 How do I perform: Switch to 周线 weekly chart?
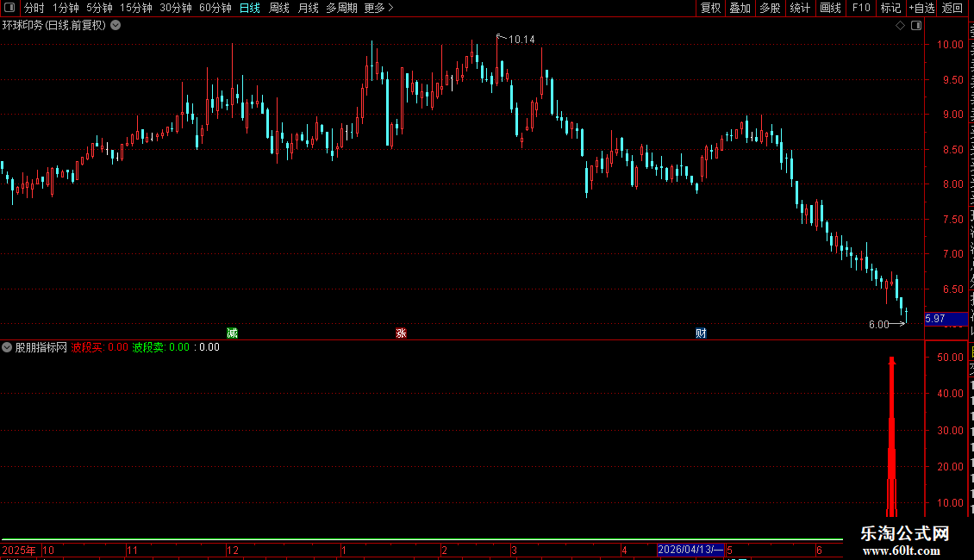[x=279, y=8]
